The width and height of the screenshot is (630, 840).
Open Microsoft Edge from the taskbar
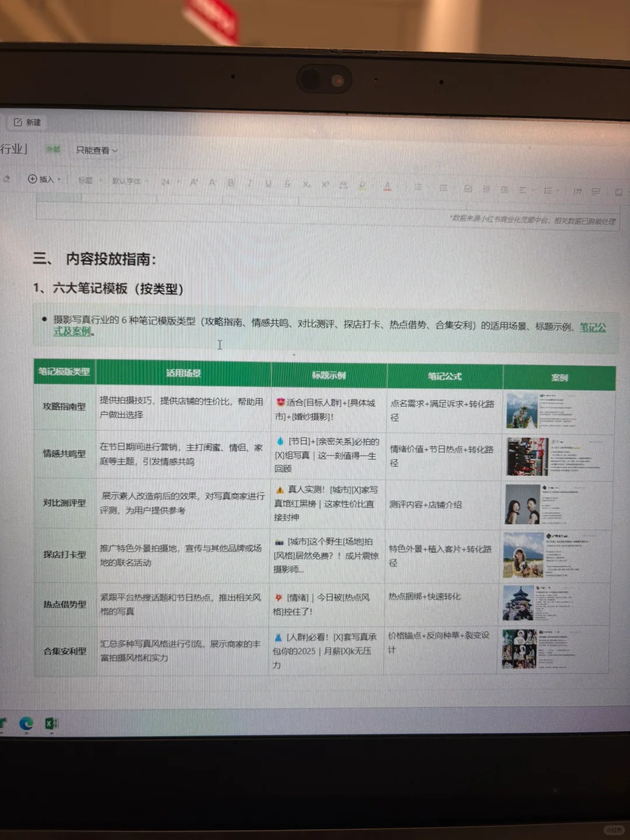tap(26, 723)
